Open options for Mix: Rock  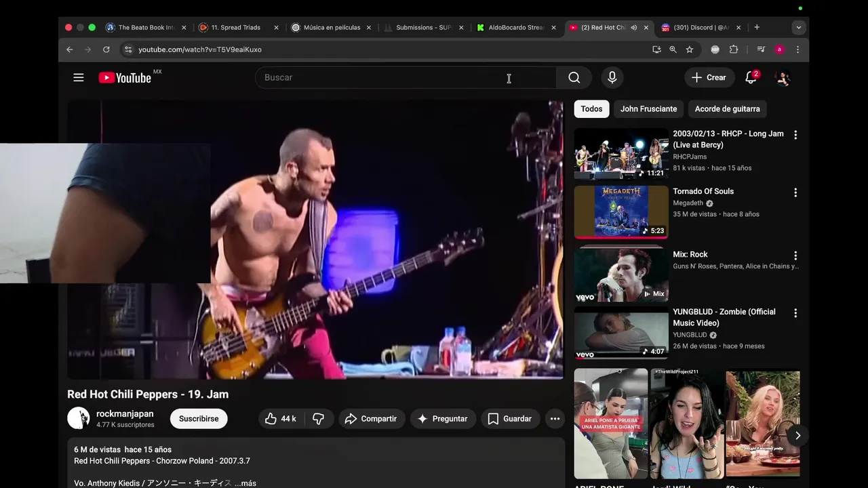click(795, 256)
